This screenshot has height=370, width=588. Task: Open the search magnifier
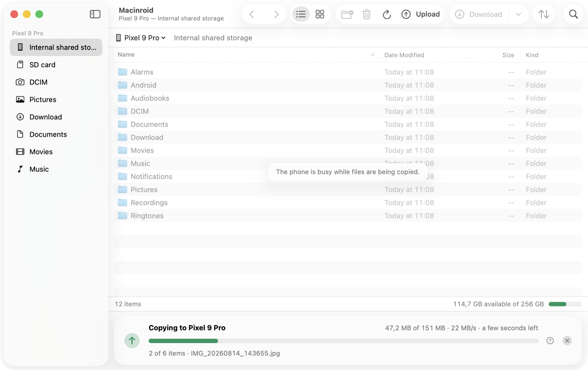573,14
